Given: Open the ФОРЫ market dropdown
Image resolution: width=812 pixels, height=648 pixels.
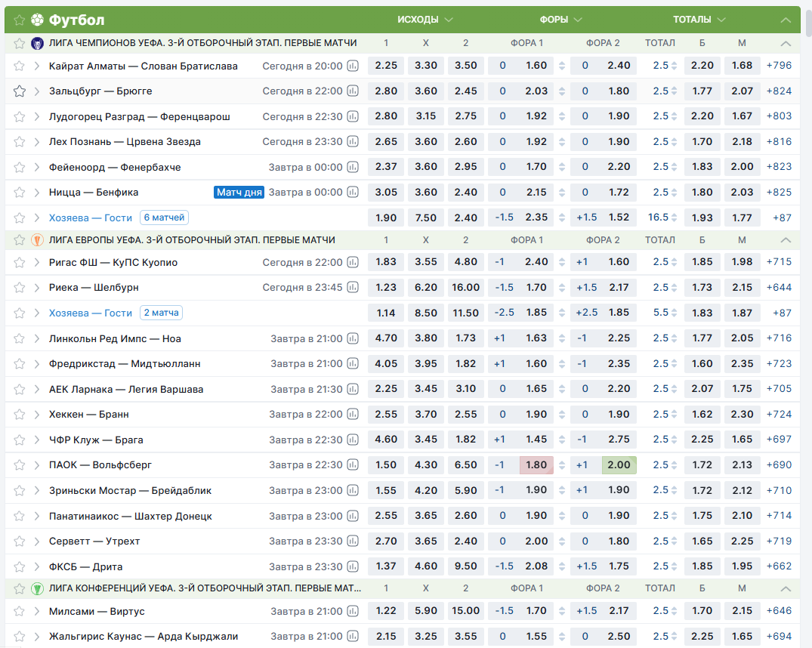Looking at the screenshot, I should pyautogui.click(x=560, y=20).
